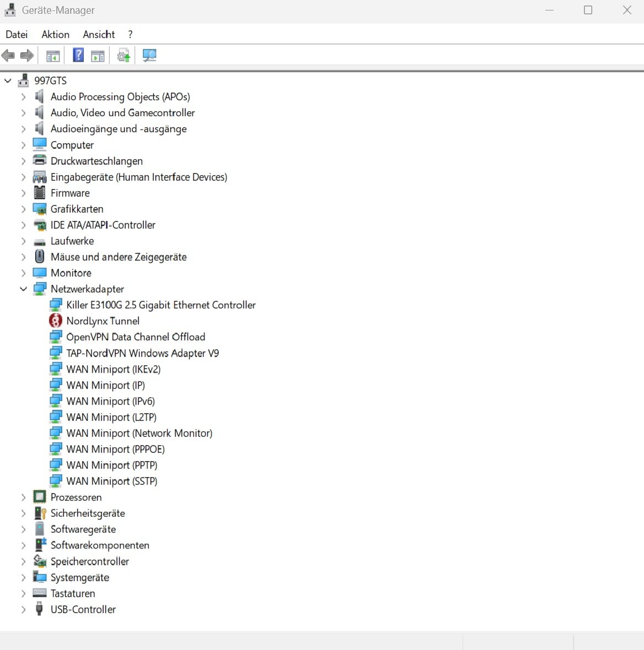Select WAN Miniport (IP)
The height and width of the screenshot is (650, 644).
coord(106,385)
